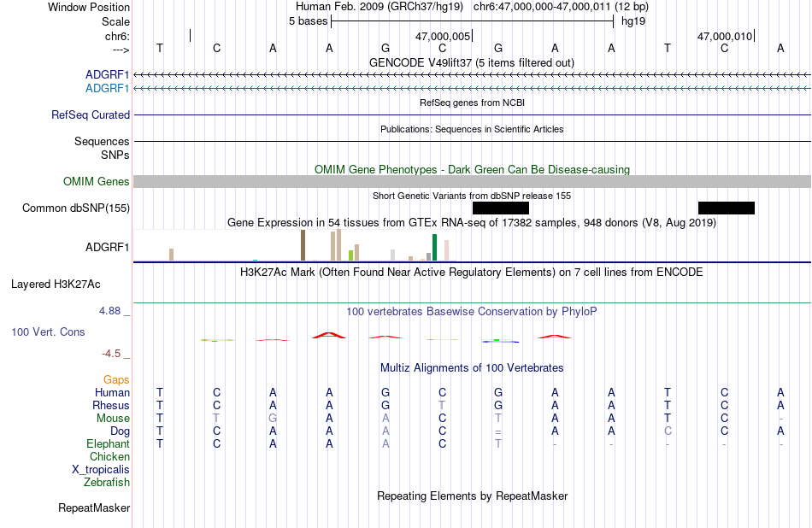
Task: Click the hg19 label beside scale bar
Action: pos(633,21)
